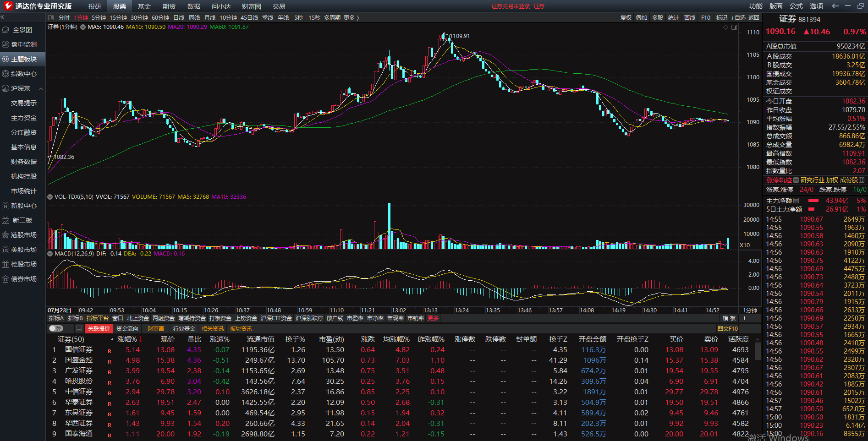The image size is (868, 441).
Task: Toggle the 弹 popup switch
Action: pos(56,328)
